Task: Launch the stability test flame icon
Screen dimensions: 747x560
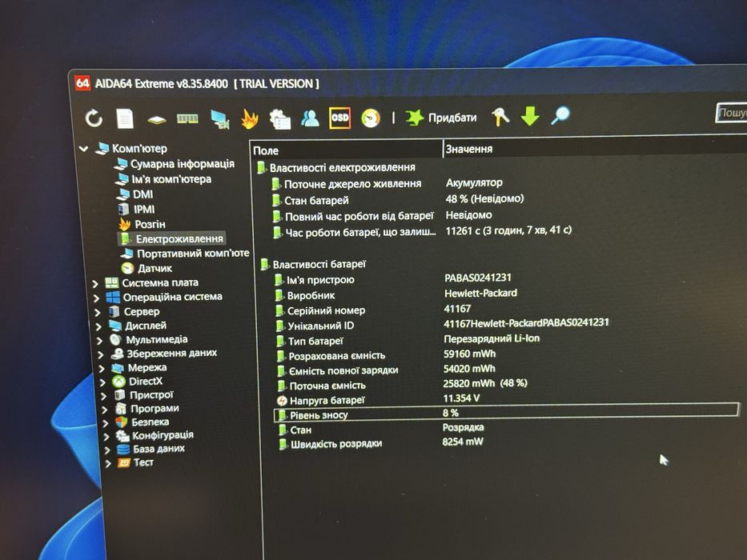Action: [249, 119]
